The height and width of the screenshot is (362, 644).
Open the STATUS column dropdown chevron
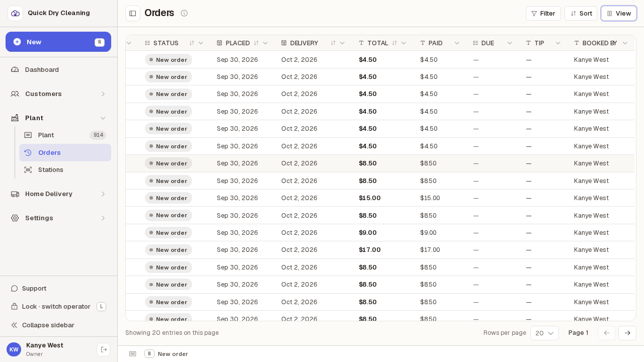tap(201, 43)
